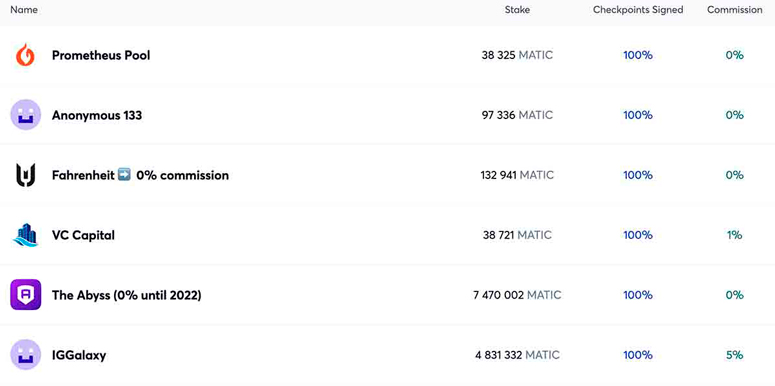The image size is (775, 386).
Task: Click the Prometheus Pool flame icon
Action: [x=25, y=55]
